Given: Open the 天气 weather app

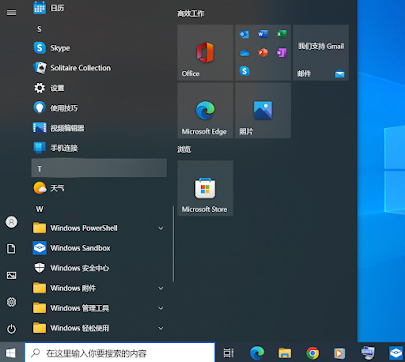Looking at the screenshot, I should [x=99, y=188].
